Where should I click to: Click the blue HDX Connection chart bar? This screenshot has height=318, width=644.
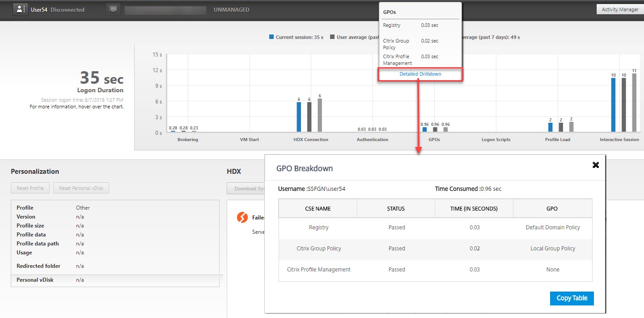tap(299, 117)
